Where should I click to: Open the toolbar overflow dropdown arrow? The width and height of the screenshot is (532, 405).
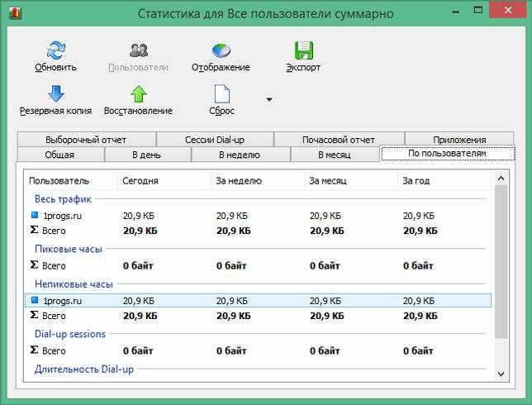[269, 99]
